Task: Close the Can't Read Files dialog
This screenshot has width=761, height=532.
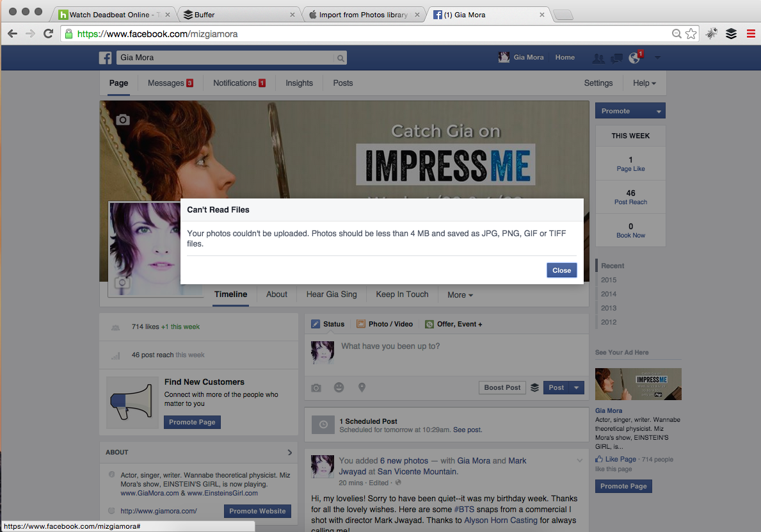Action: tap(561, 270)
